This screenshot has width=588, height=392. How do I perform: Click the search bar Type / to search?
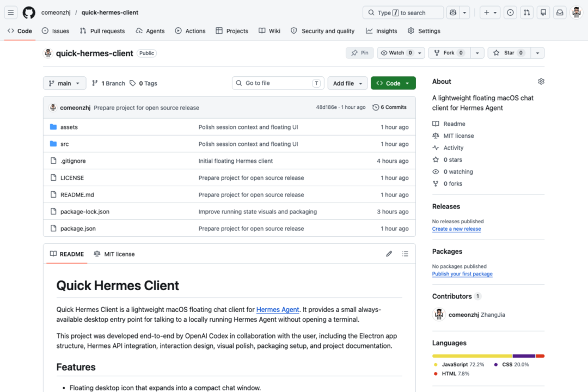(x=403, y=13)
